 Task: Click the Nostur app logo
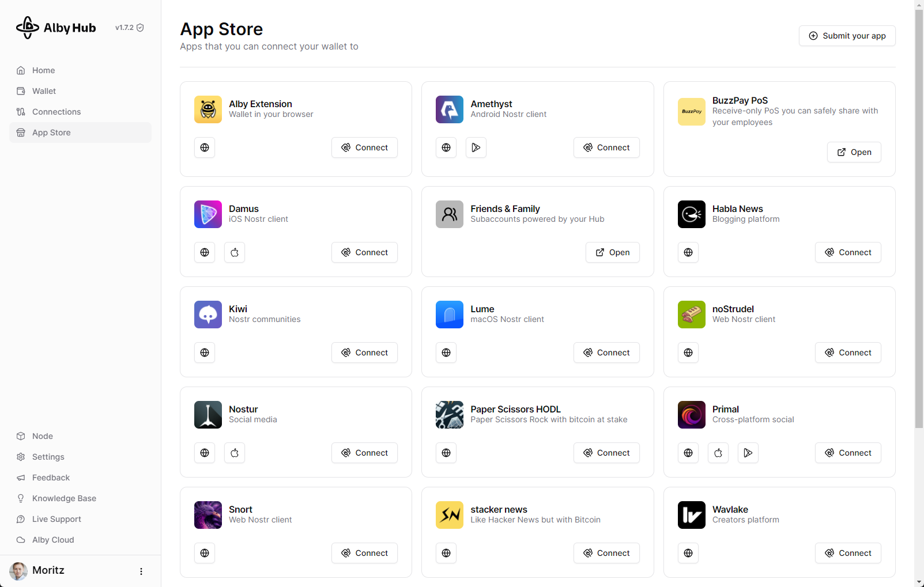208,415
